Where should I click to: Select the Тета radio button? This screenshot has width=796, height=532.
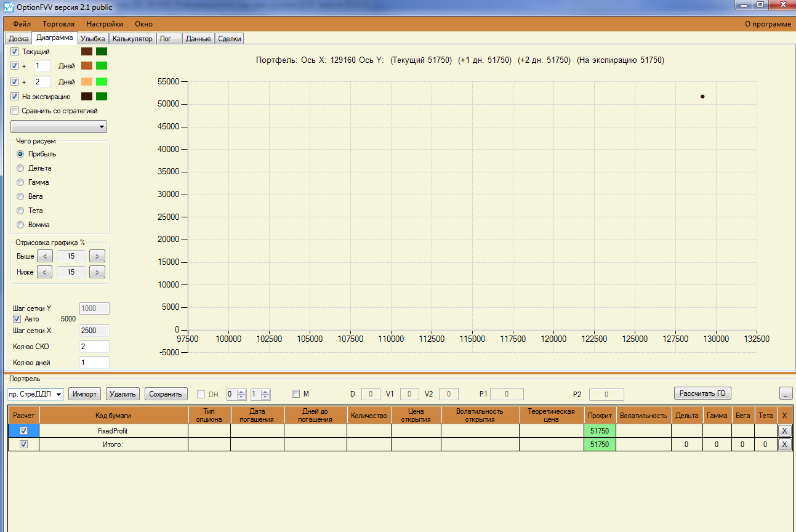point(20,211)
